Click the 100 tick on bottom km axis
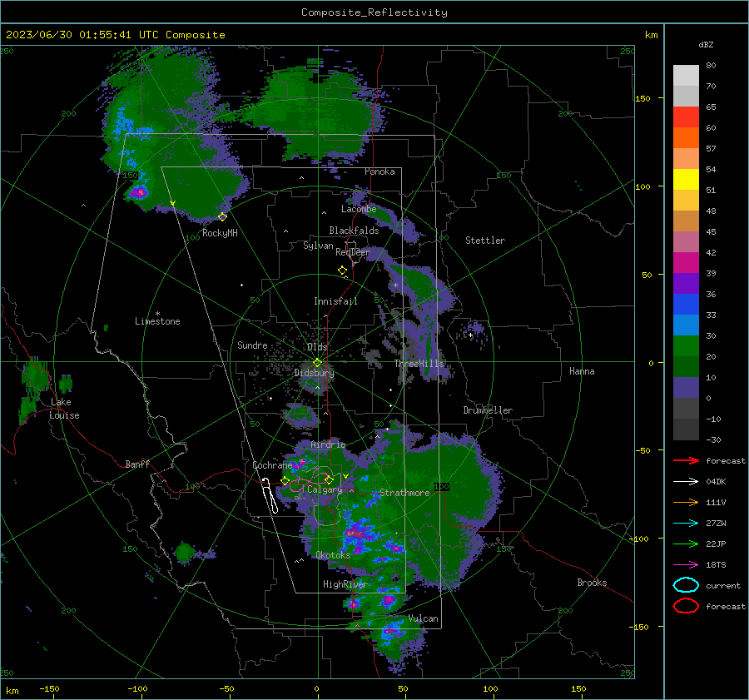This screenshot has height=700, width=749. tap(490, 688)
